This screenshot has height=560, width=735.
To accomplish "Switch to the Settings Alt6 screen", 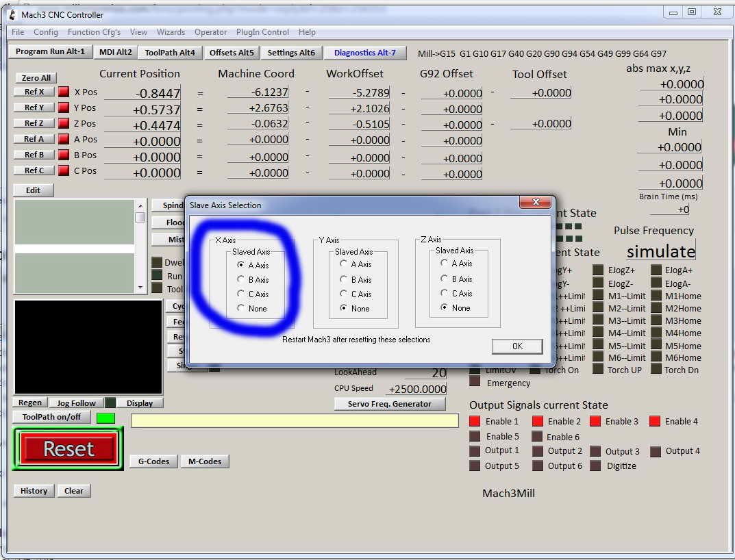I will pyautogui.click(x=291, y=53).
